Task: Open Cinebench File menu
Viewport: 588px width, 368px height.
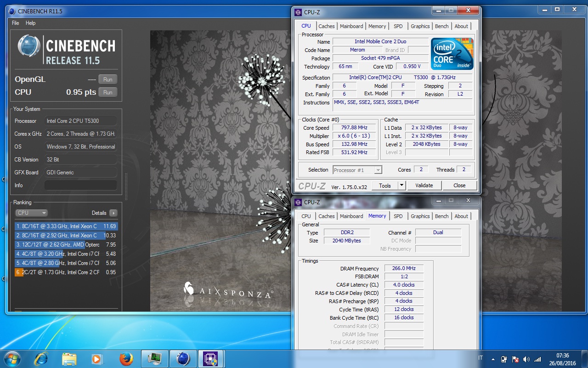Action: tap(16, 23)
